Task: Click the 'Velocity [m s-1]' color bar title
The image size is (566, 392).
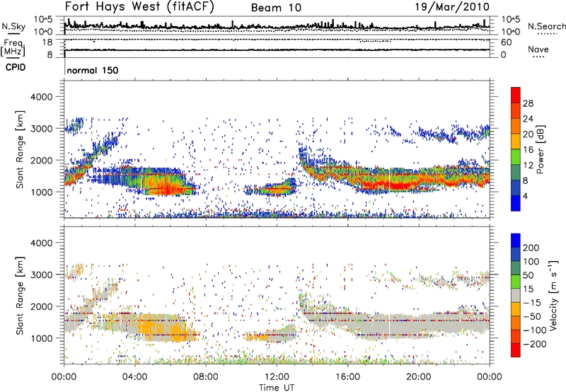Action: (x=554, y=295)
